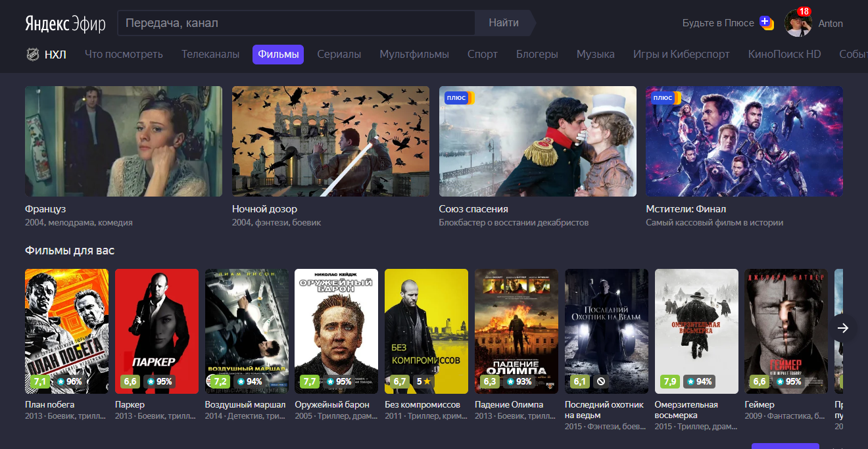Click the Яндекс Эфир logo
This screenshot has width=868, height=449.
(x=65, y=23)
